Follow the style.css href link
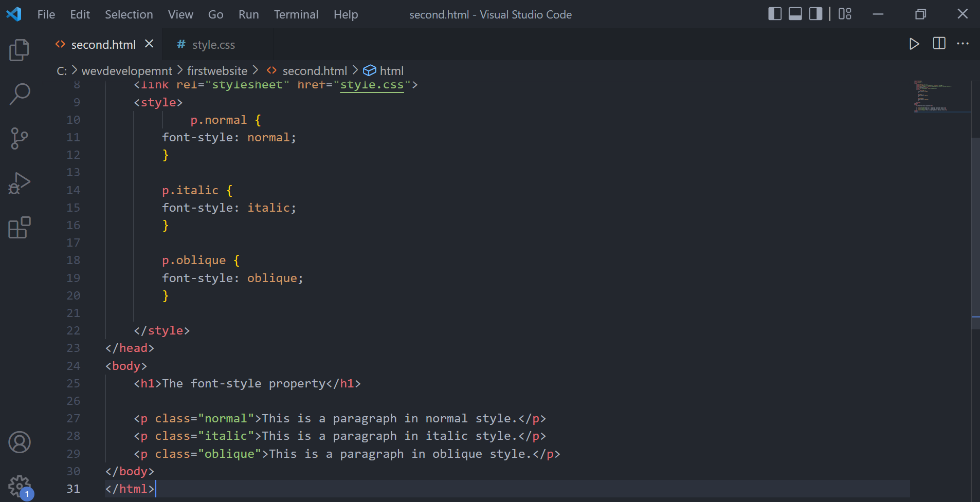Screen dimensions: 980x502 (372, 85)
